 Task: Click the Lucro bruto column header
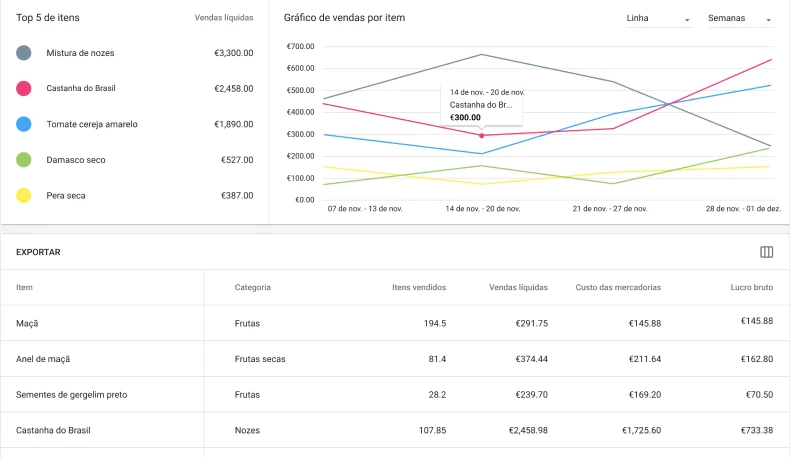point(751,287)
